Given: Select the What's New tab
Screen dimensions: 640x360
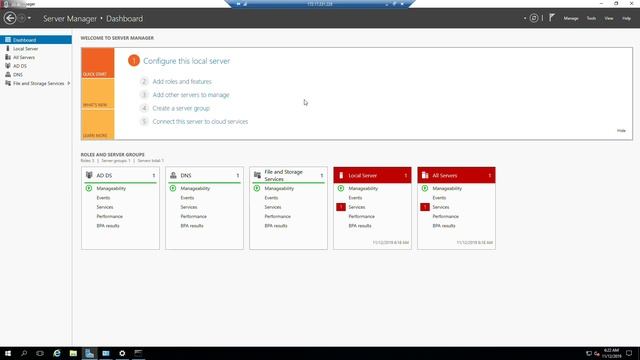Looking at the screenshot, I should tap(98, 94).
